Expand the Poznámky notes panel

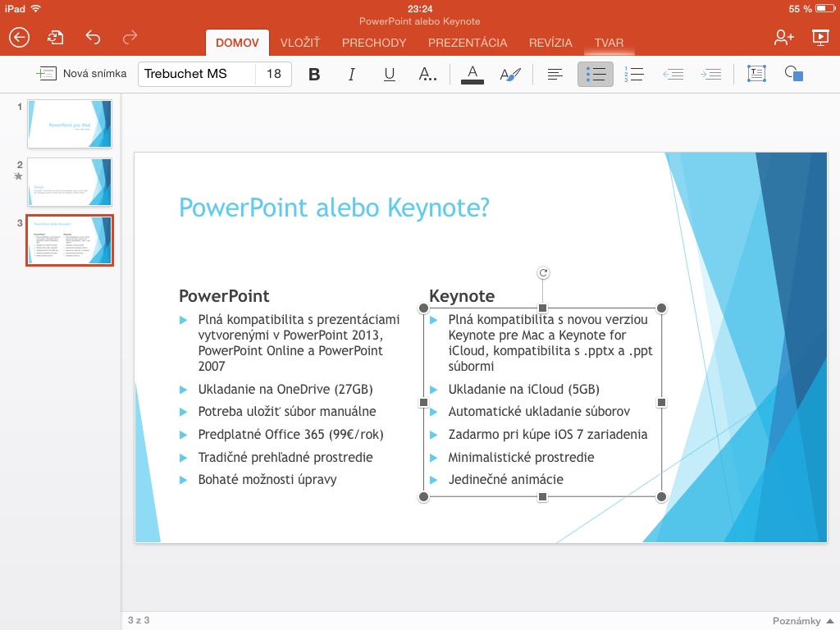tap(802, 620)
